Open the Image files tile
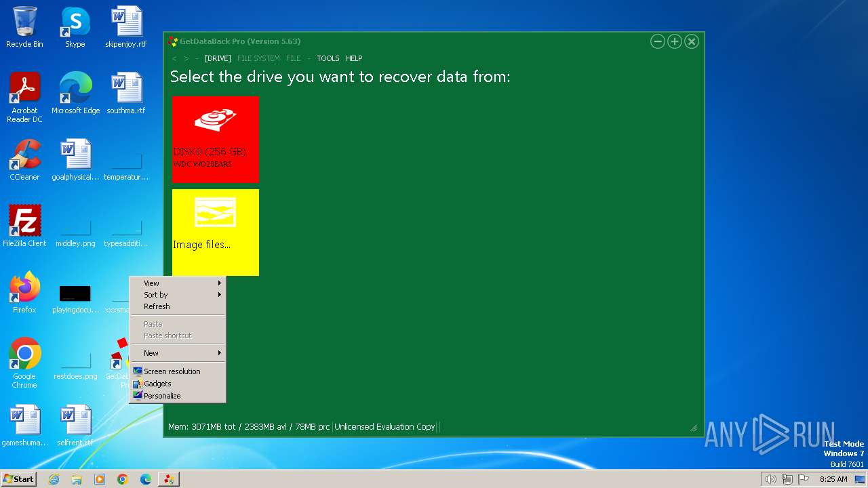 [216, 232]
